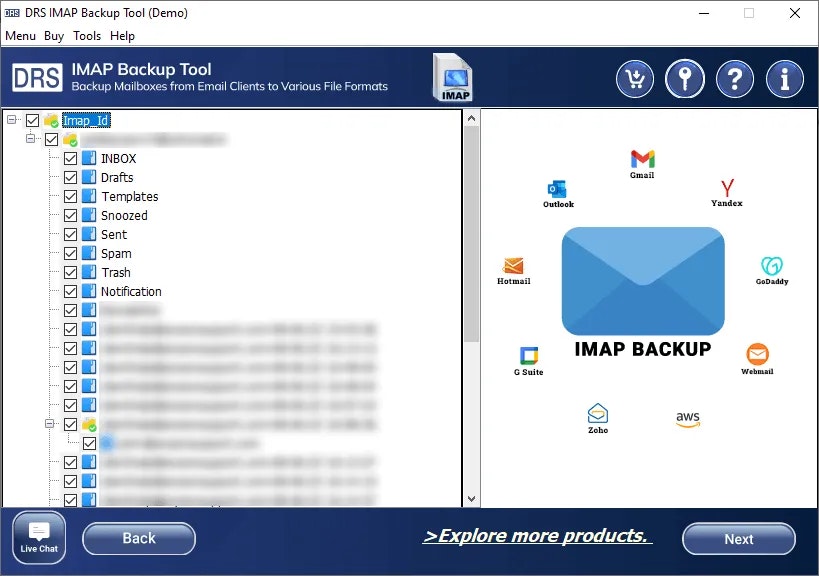Click the Webmail logo

point(757,359)
